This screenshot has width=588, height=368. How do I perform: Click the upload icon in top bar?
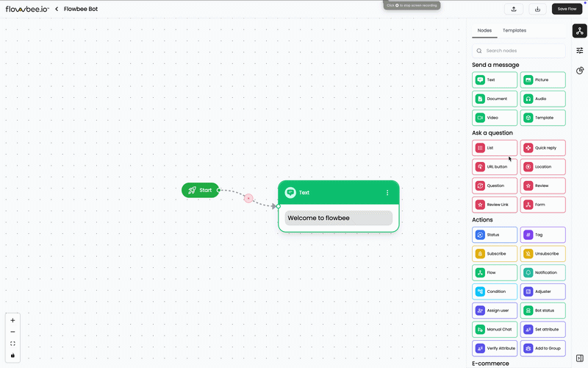(513, 9)
